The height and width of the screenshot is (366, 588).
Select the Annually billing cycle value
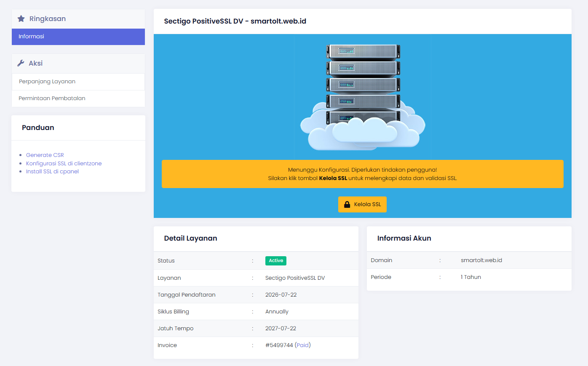point(277,312)
